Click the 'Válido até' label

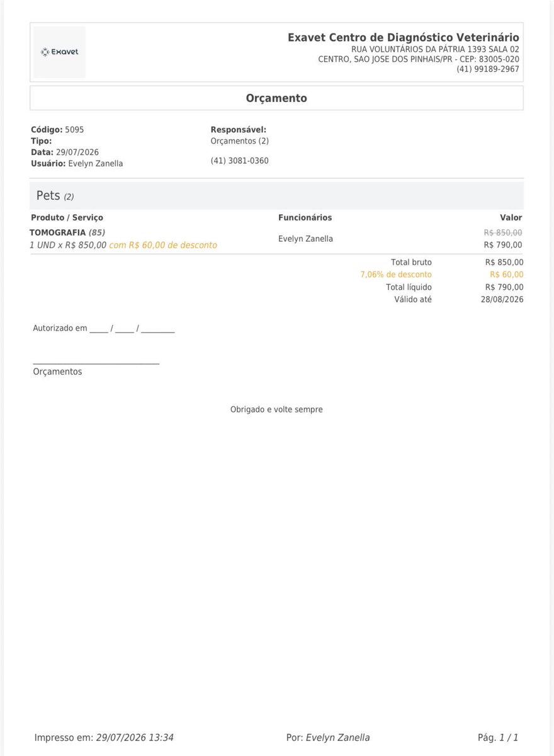(413, 300)
